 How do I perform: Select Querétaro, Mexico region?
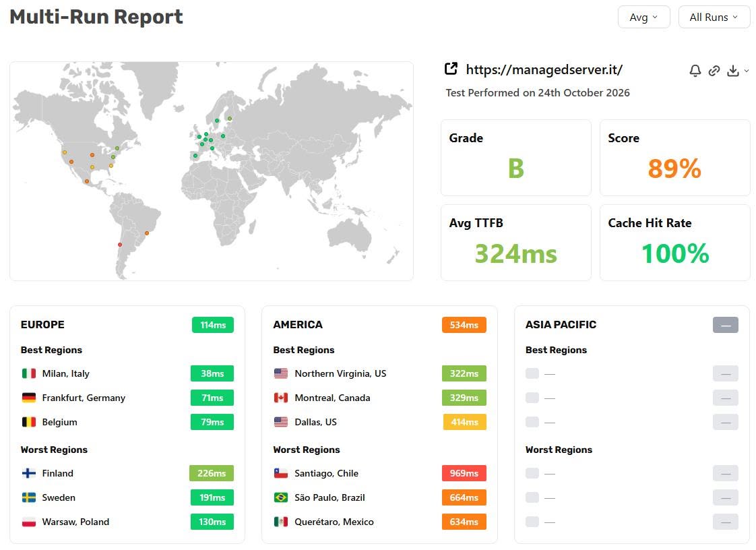[334, 522]
